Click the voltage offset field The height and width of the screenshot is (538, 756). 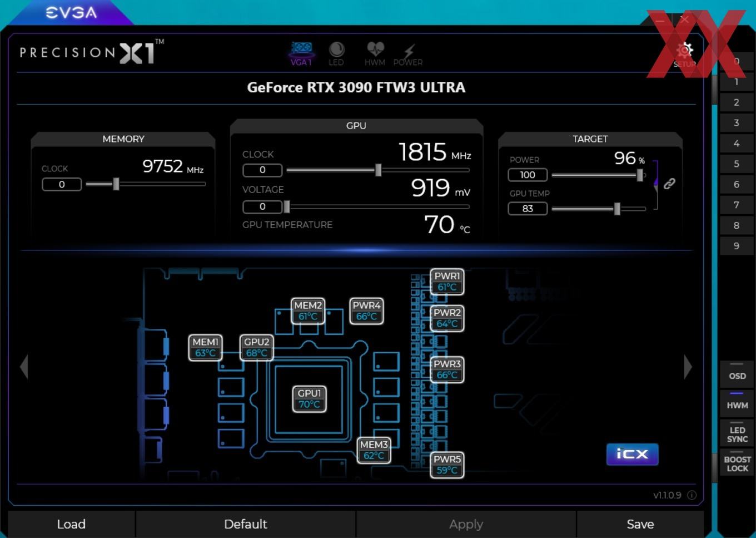262,206
